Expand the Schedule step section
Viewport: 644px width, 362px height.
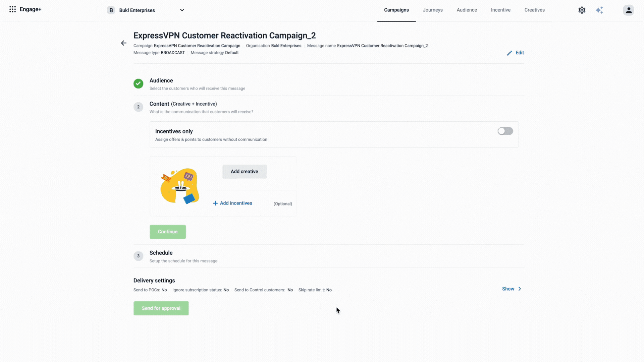click(x=161, y=253)
